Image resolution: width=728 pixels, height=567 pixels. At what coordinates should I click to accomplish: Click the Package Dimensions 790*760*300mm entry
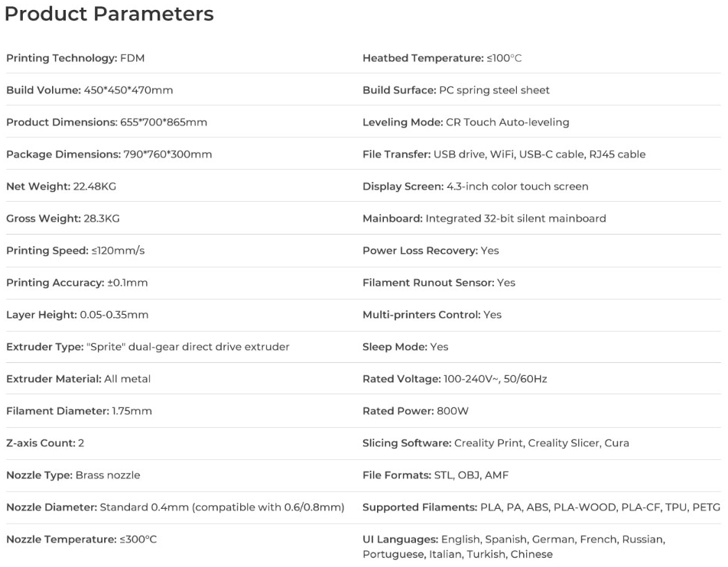click(109, 154)
